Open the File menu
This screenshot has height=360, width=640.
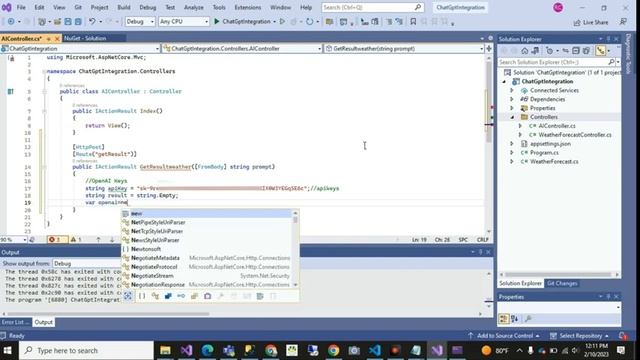(21, 7)
